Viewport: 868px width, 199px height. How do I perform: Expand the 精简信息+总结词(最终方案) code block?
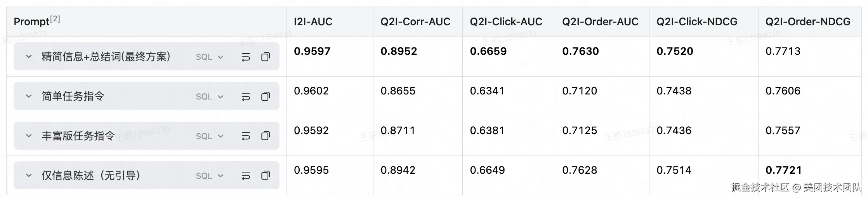[x=29, y=57]
